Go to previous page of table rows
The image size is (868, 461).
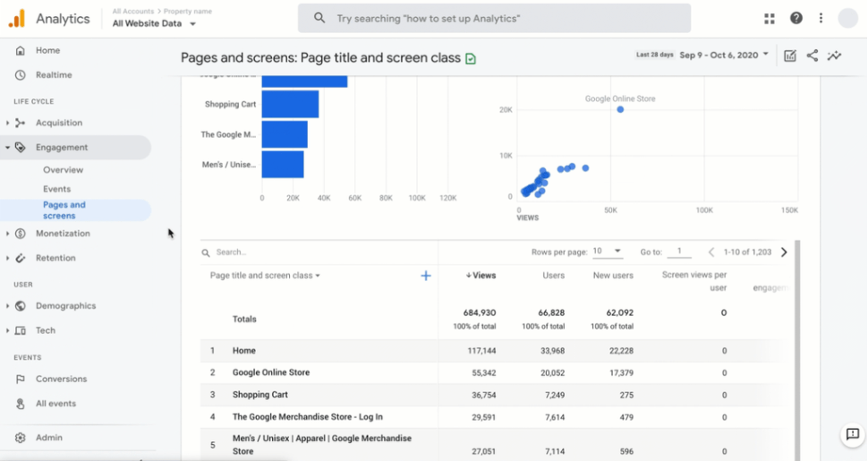point(711,252)
